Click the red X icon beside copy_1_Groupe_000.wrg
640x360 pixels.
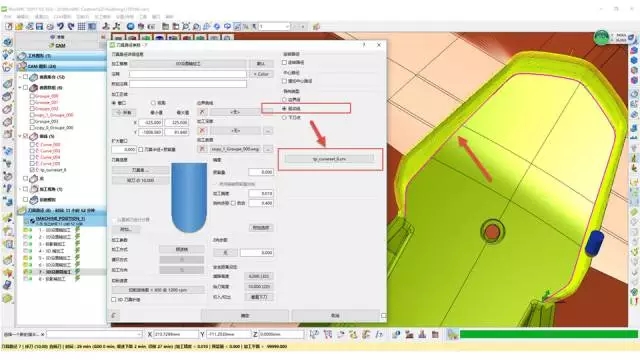coord(202,149)
